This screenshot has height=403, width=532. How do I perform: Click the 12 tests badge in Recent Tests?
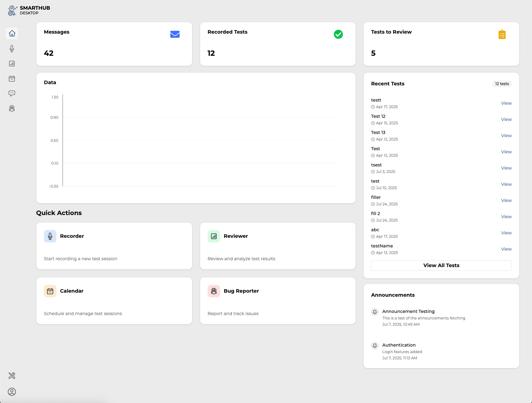pos(501,84)
